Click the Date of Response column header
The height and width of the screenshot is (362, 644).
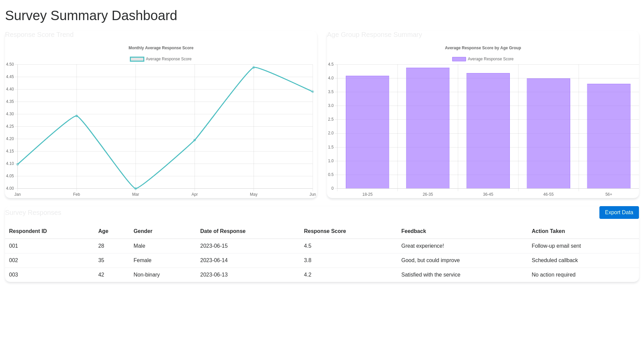point(223,231)
